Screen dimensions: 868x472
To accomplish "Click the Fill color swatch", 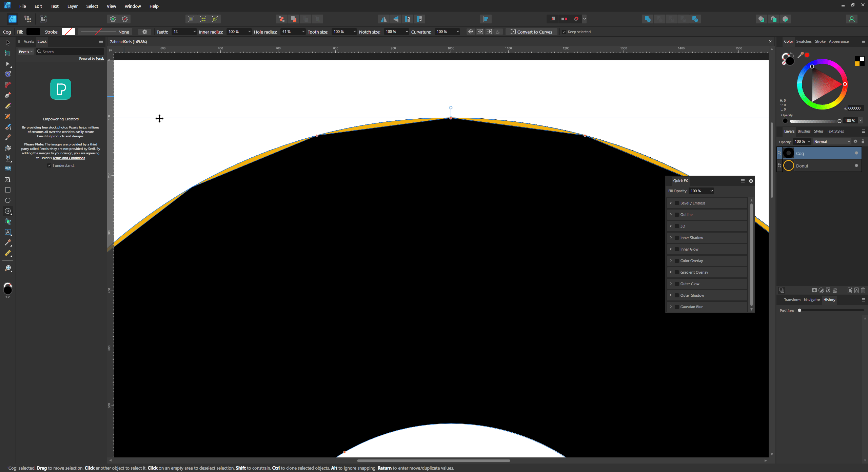I will coord(33,32).
